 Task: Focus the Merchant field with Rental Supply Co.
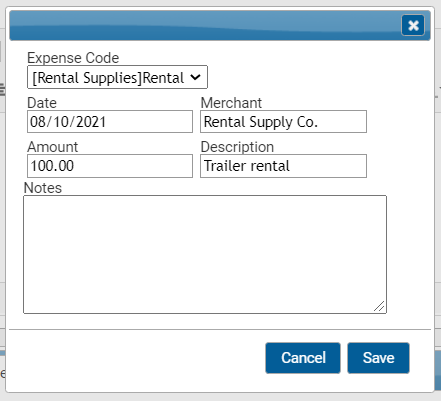click(283, 122)
